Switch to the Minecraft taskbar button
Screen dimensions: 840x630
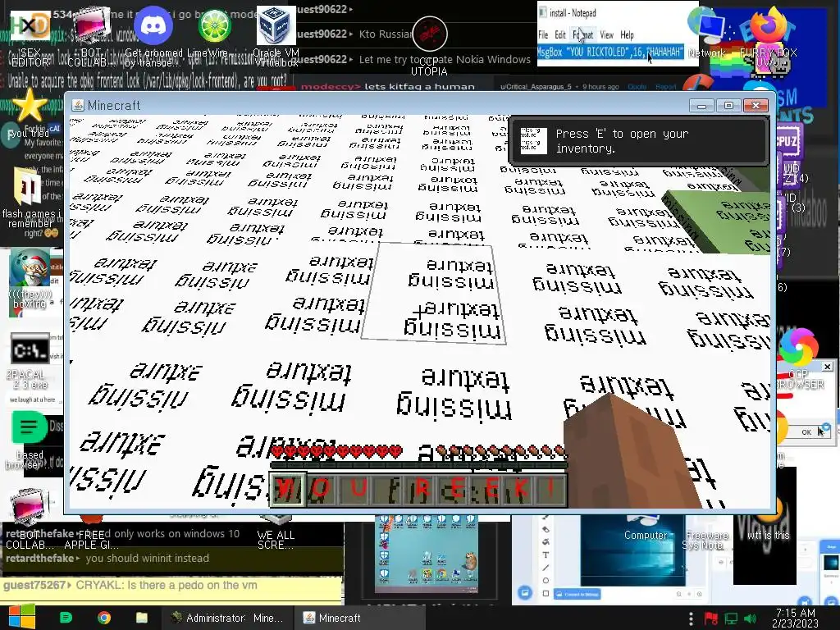click(x=361, y=618)
